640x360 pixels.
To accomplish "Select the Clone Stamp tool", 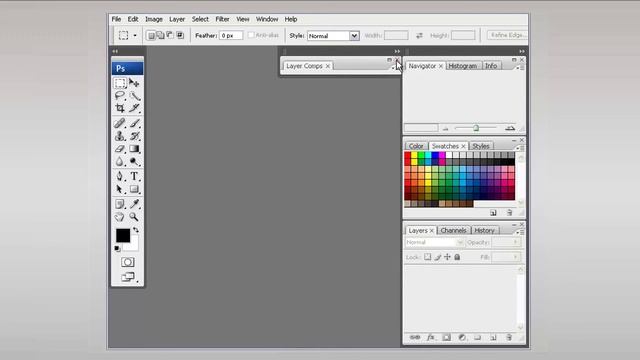I will tap(120, 136).
